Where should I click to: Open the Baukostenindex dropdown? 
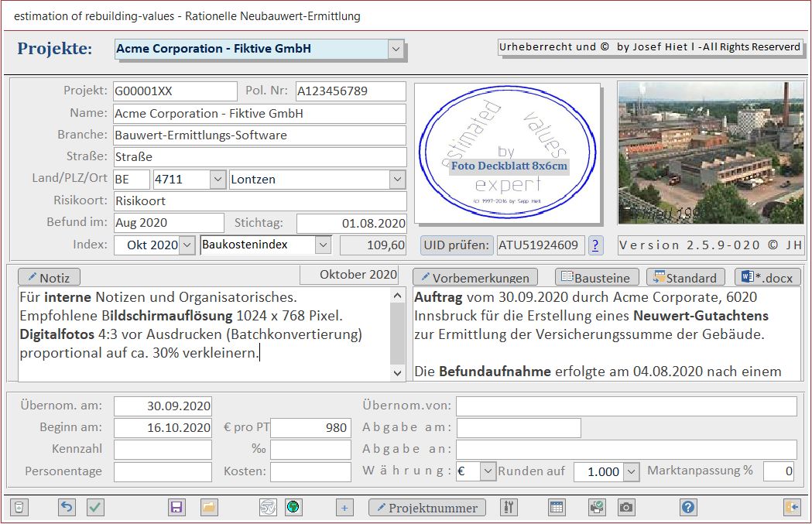click(323, 245)
